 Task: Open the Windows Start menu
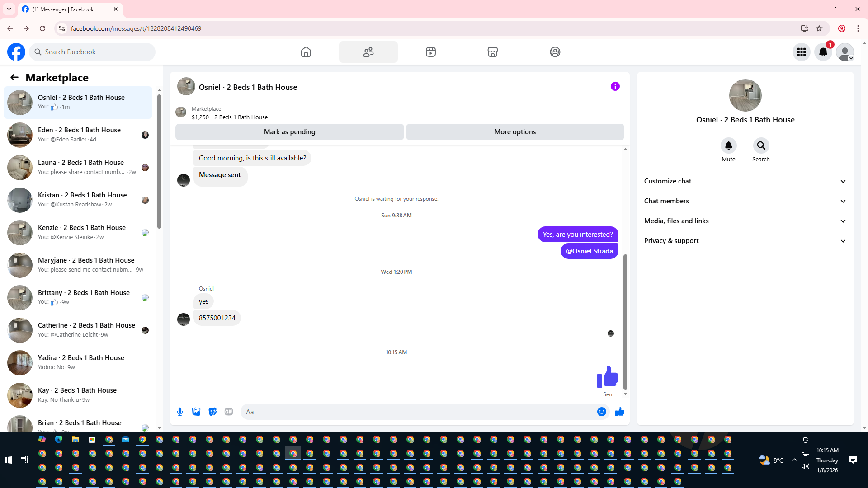[x=8, y=460]
